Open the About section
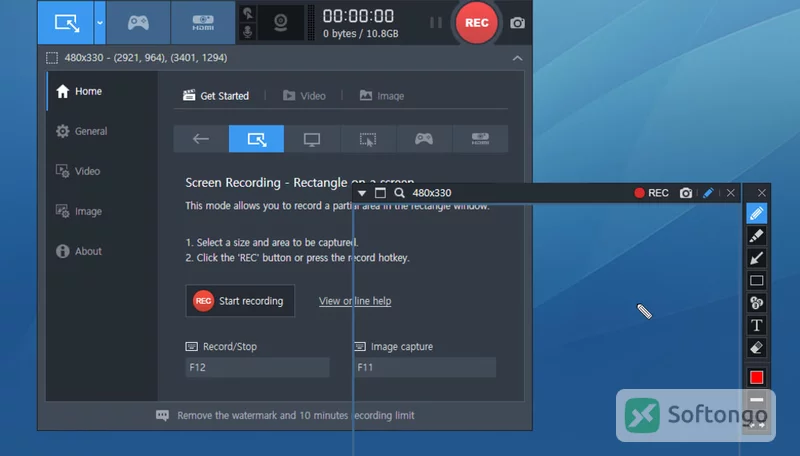The width and height of the screenshot is (800, 456). 102,251
